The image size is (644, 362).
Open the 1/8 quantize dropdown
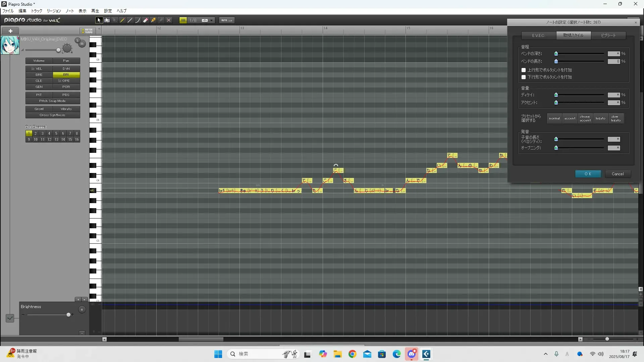click(211, 20)
